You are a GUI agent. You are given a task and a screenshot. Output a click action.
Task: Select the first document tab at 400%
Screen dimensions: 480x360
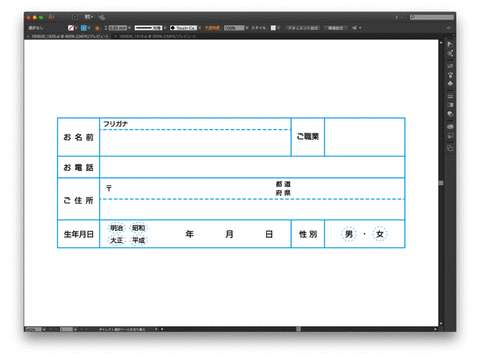[68, 36]
